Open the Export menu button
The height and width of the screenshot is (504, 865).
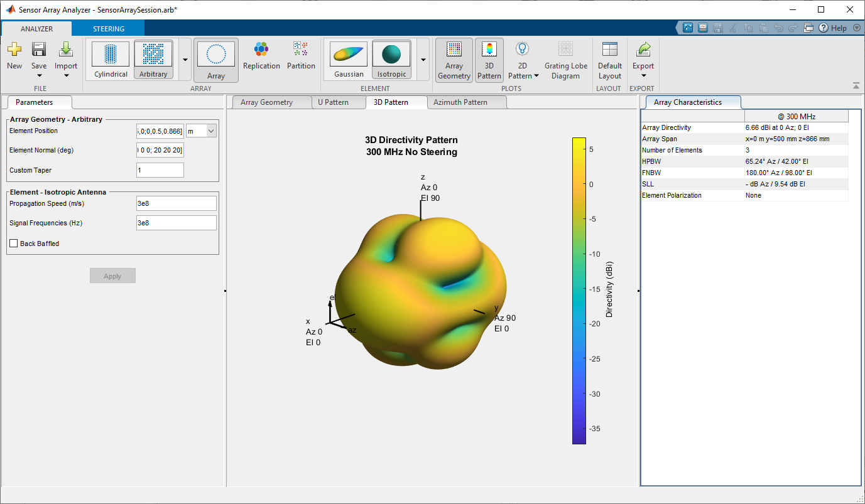coord(643,60)
